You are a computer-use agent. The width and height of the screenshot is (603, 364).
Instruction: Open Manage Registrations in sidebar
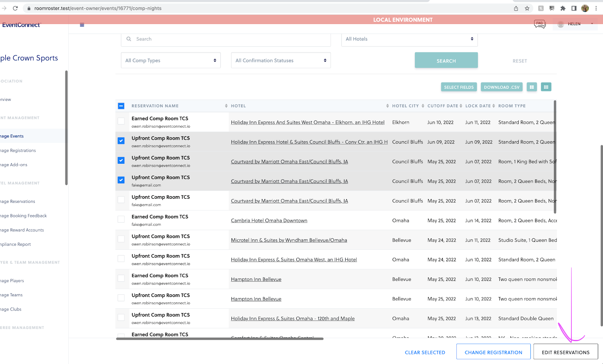18,151
